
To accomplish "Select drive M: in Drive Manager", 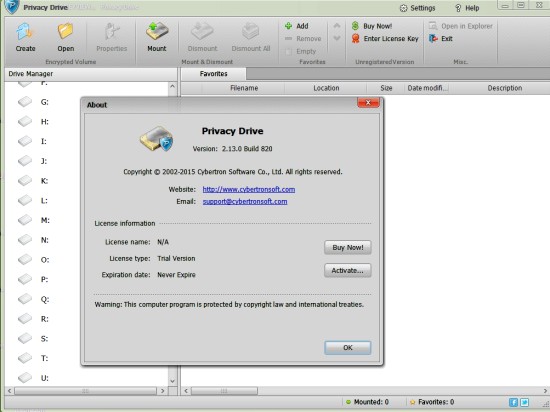I will pos(34,220).
